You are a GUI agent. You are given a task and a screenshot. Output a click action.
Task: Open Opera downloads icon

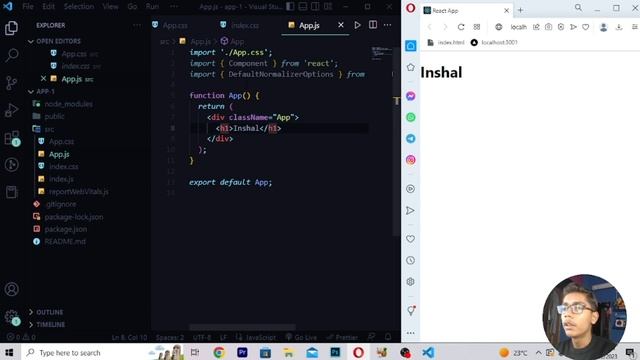point(619,27)
